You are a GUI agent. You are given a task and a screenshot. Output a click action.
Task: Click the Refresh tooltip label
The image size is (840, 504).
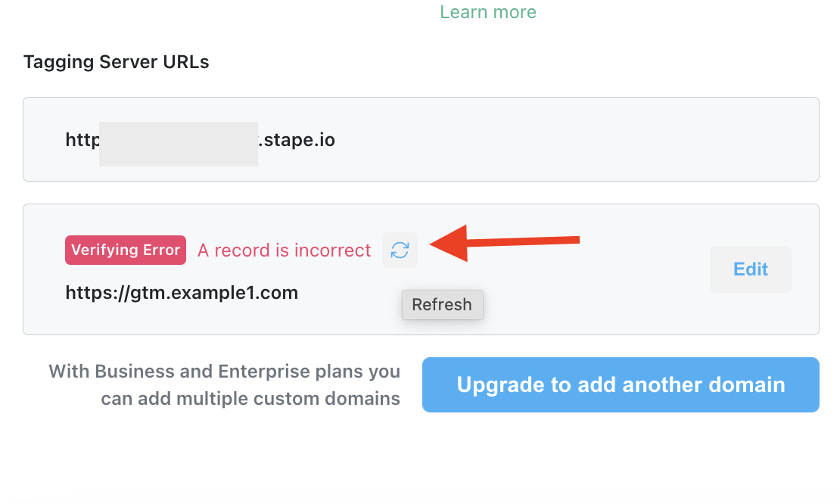pyautogui.click(x=442, y=304)
